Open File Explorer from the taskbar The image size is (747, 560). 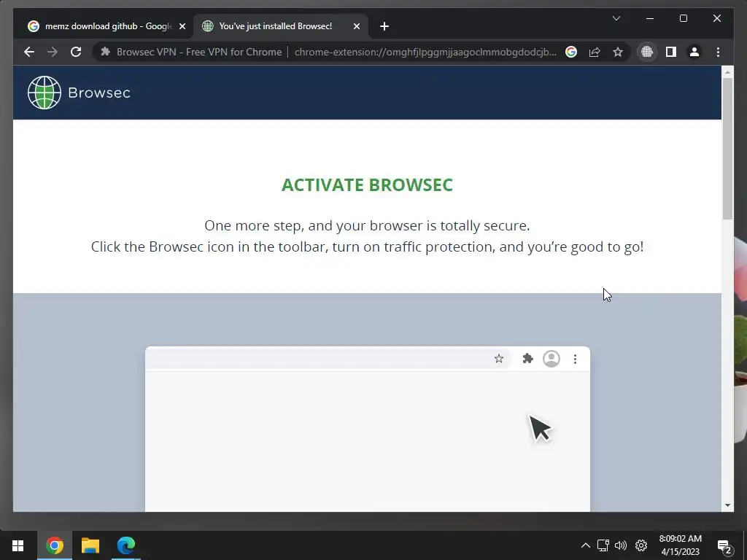pos(90,545)
